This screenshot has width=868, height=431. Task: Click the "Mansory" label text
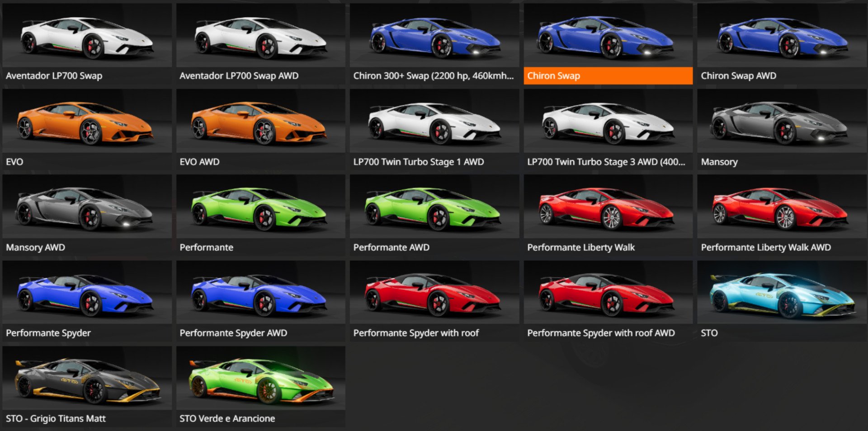pos(719,162)
